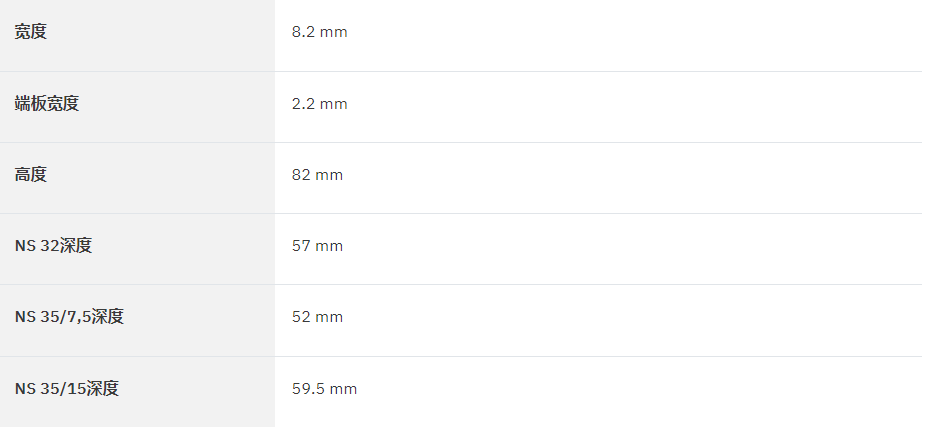Select the 8.2 mm width value
Image resolution: width=948 pixels, height=427 pixels.
tap(320, 32)
